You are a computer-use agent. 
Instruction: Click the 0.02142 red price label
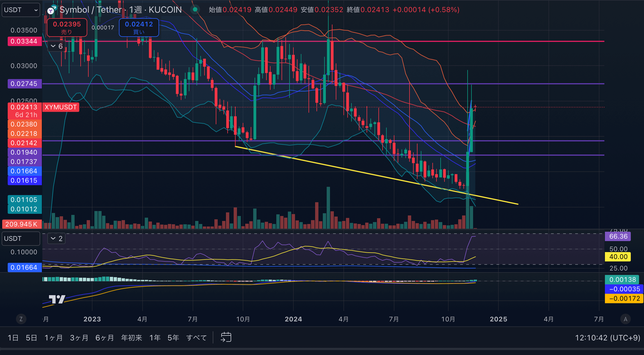(24, 143)
